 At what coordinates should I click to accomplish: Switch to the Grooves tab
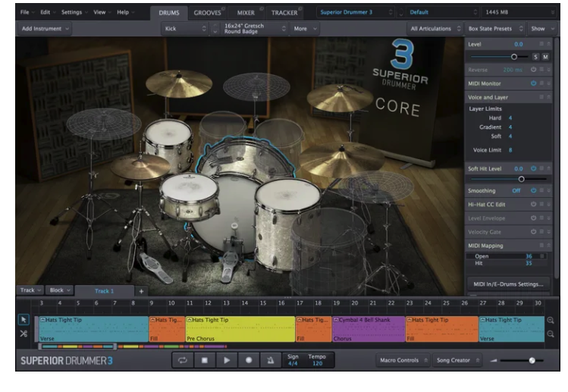tap(207, 13)
